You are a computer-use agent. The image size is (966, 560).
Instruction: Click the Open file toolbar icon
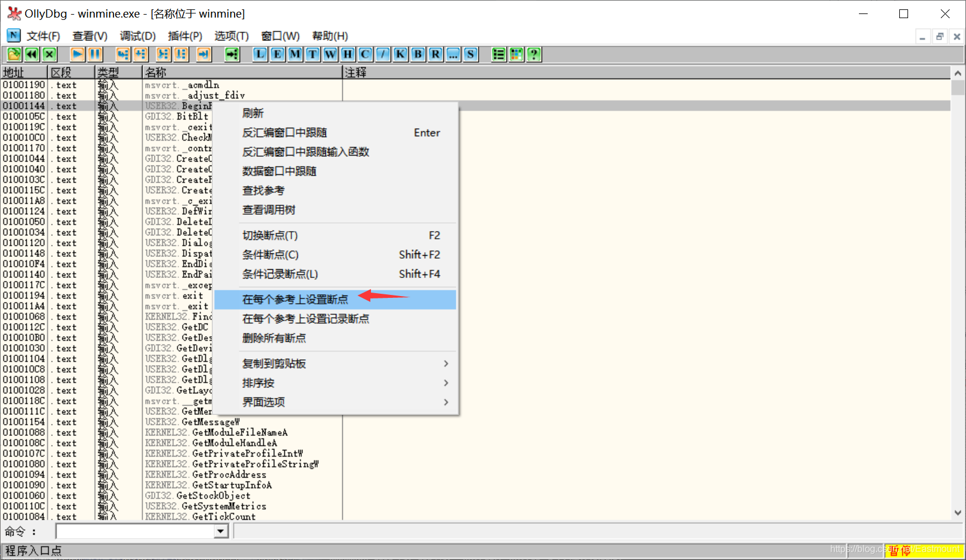14,54
